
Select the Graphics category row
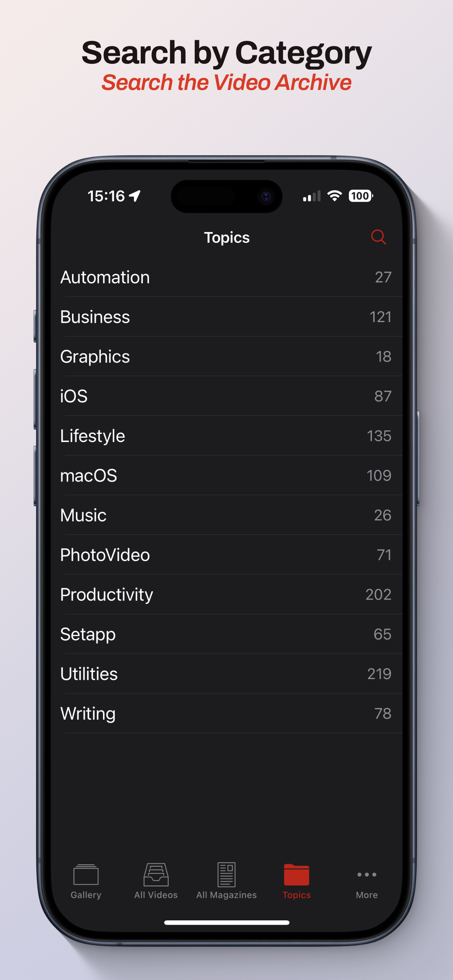point(226,356)
